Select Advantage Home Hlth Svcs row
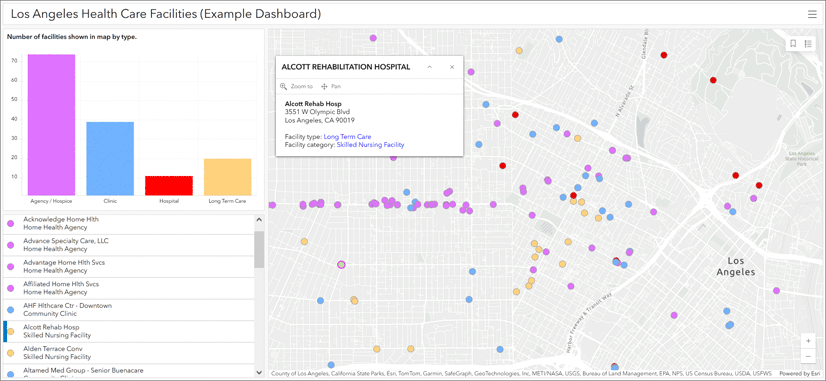Viewport: 826px width, 381px height. tap(129, 267)
